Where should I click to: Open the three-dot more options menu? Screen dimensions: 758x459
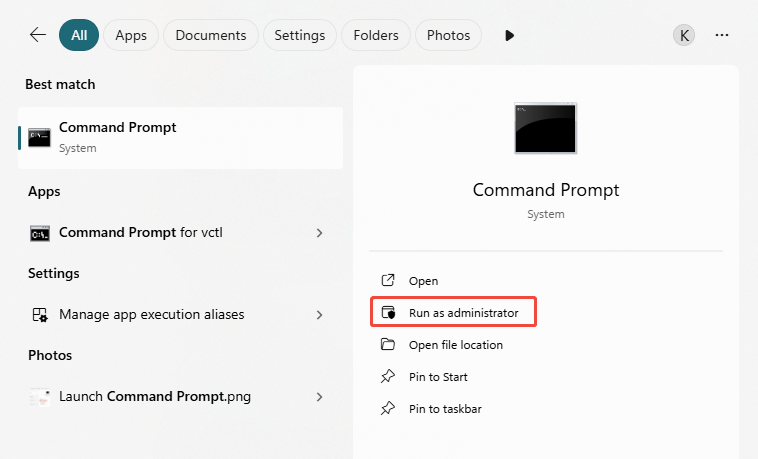point(722,35)
